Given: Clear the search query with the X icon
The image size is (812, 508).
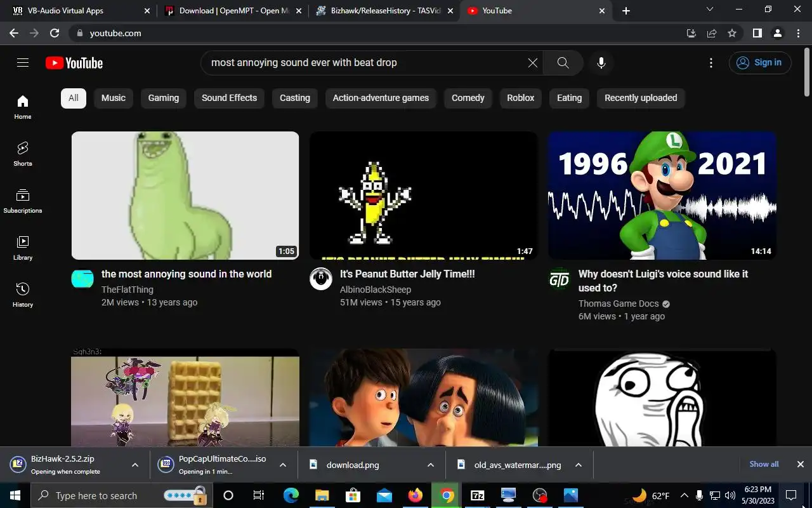Looking at the screenshot, I should point(533,62).
